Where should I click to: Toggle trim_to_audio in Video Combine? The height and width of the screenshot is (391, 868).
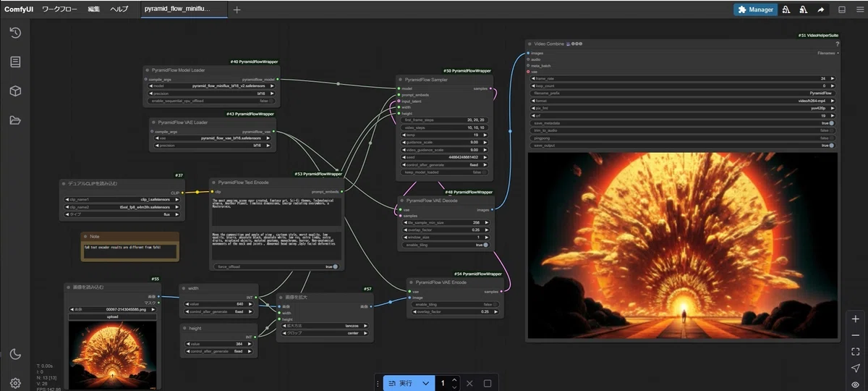[831, 130]
